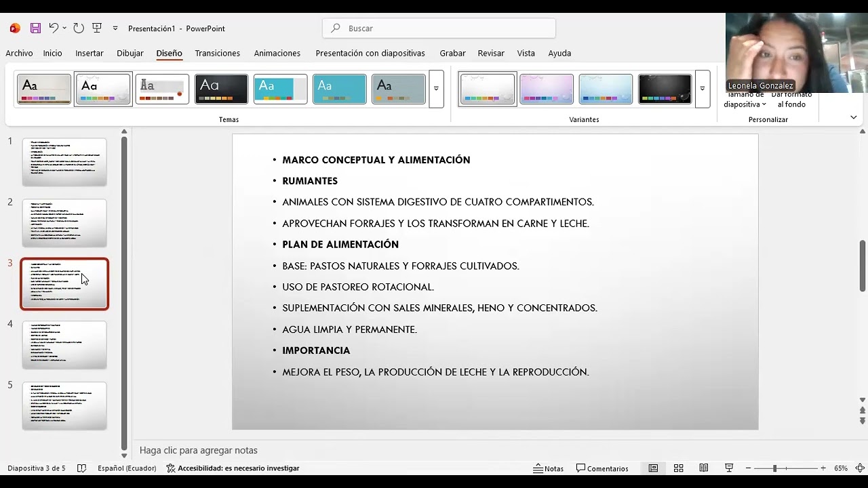Viewport: 868px width, 488px height.
Task: Expand the Variantes gallery More arrow
Action: (x=703, y=89)
